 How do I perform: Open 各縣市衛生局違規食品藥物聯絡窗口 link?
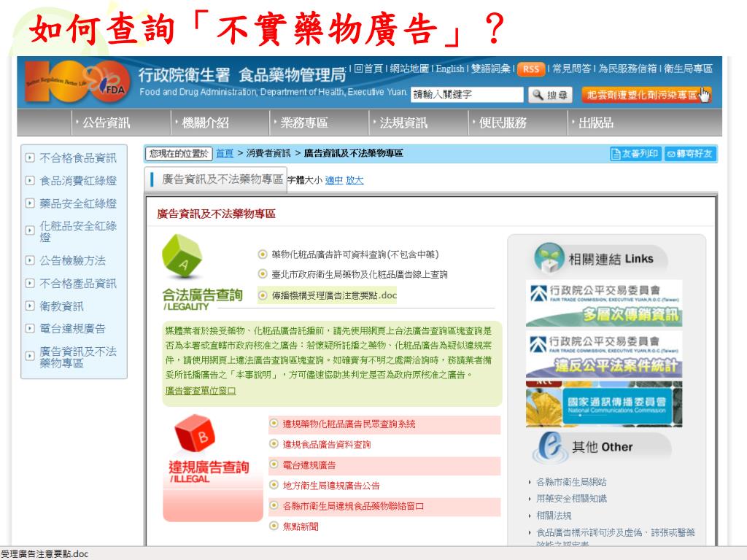pos(353,506)
